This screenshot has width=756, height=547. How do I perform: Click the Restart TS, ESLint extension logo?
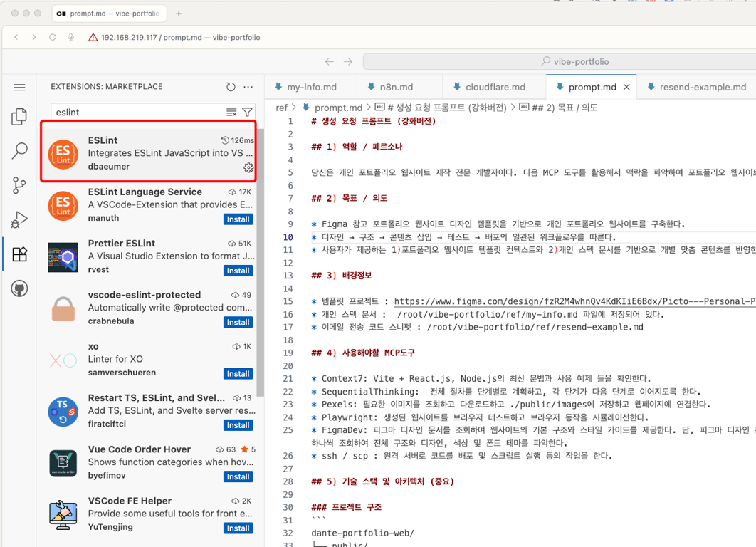coord(63,412)
